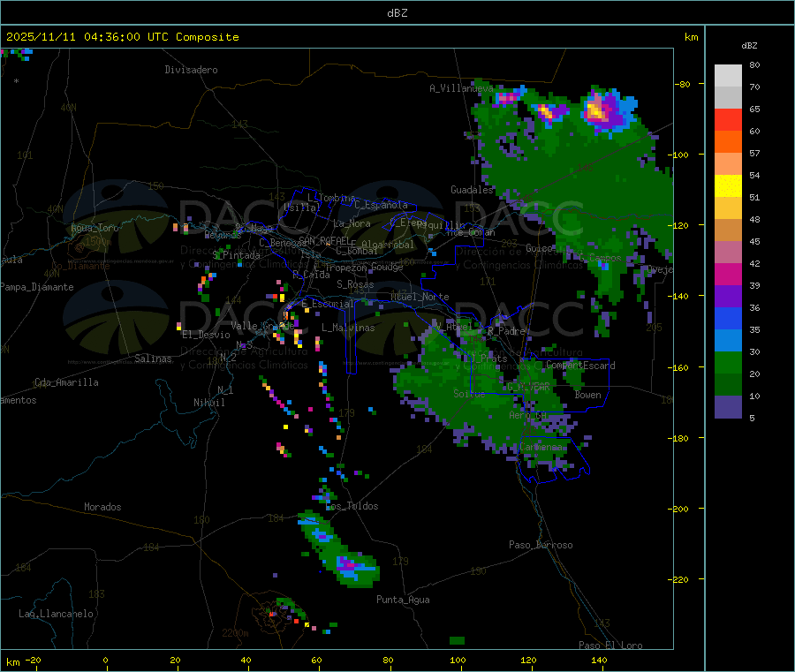Click the Paso_El_Loro label
The image size is (795, 672).
click(610, 646)
